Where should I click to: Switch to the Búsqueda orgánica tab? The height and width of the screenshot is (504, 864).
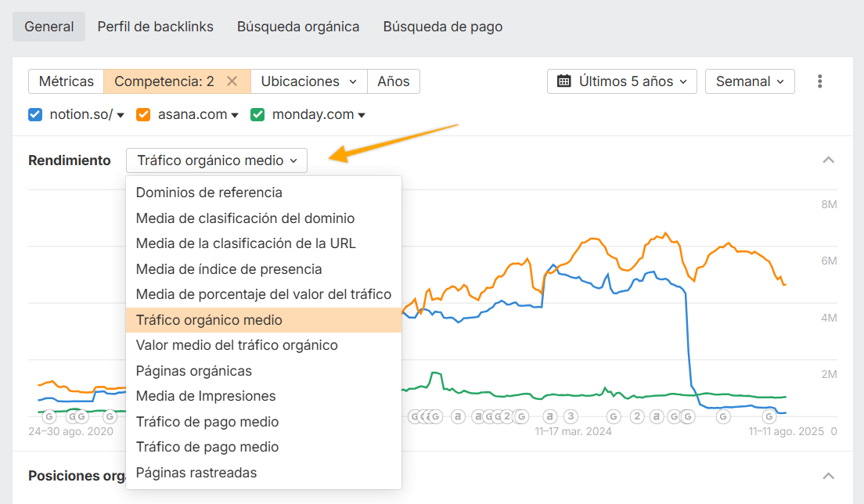[298, 26]
